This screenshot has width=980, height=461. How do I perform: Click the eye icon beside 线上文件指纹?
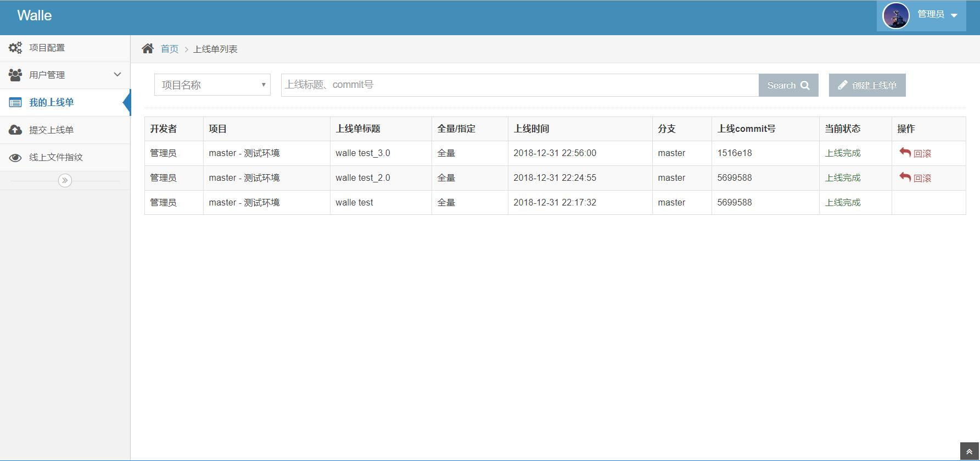[15, 158]
